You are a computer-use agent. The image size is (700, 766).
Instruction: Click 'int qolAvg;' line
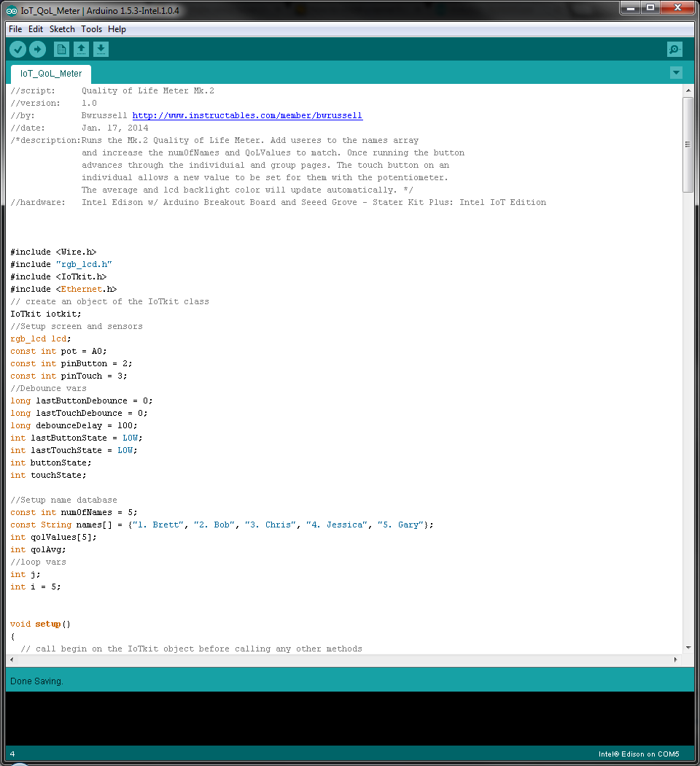(x=38, y=549)
